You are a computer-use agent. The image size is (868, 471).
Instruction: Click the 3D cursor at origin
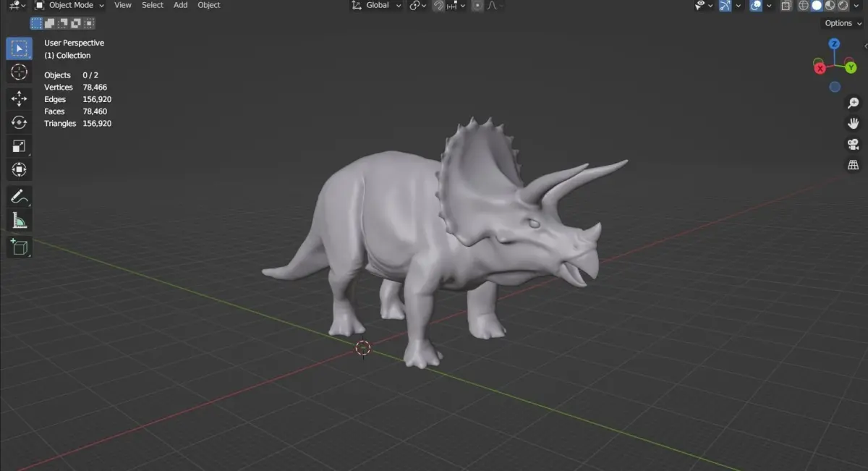click(363, 348)
